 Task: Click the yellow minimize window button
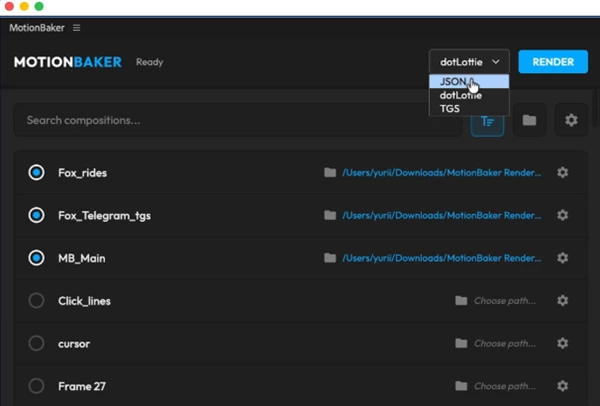(24, 6)
